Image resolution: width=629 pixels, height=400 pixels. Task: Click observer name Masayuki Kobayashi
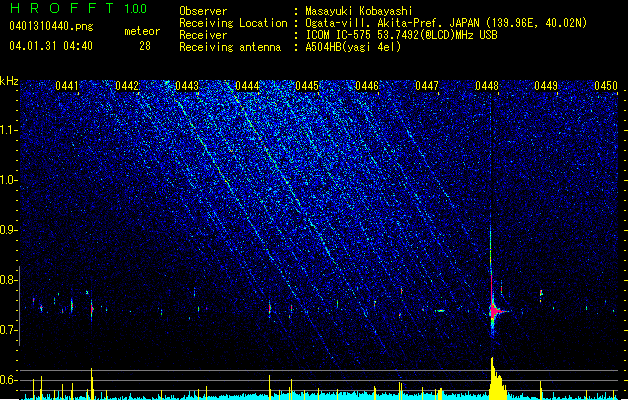(x=359, y=11)
